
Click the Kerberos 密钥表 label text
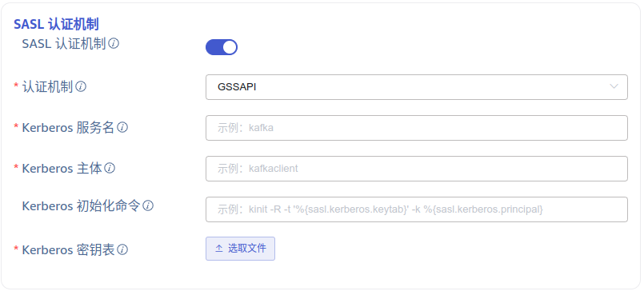coord(68,249)
